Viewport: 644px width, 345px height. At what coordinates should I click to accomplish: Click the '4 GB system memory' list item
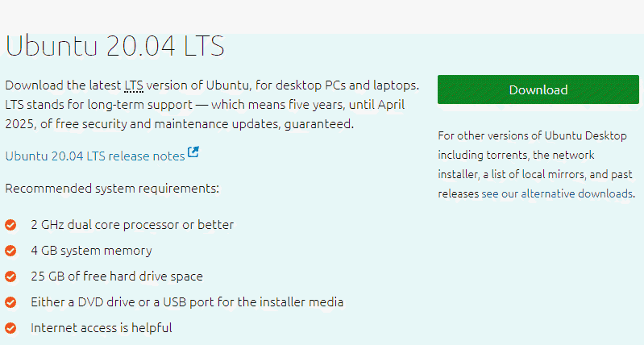pos(91,250)
